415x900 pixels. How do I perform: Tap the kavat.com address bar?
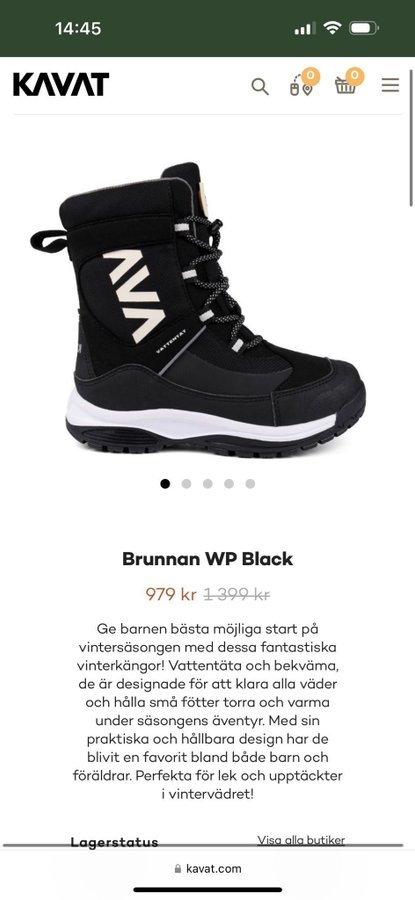pyautogui.click(x=207, y=868)
